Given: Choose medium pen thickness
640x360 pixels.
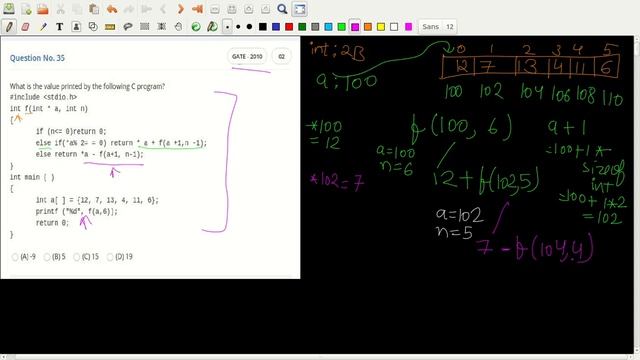Looking at the screenshot, I should pos(238,27).
